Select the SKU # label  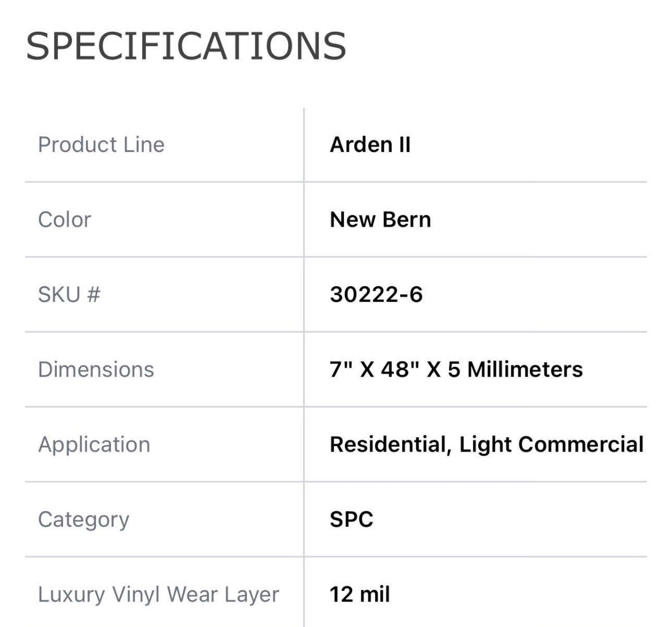click(x=69, y=294)
